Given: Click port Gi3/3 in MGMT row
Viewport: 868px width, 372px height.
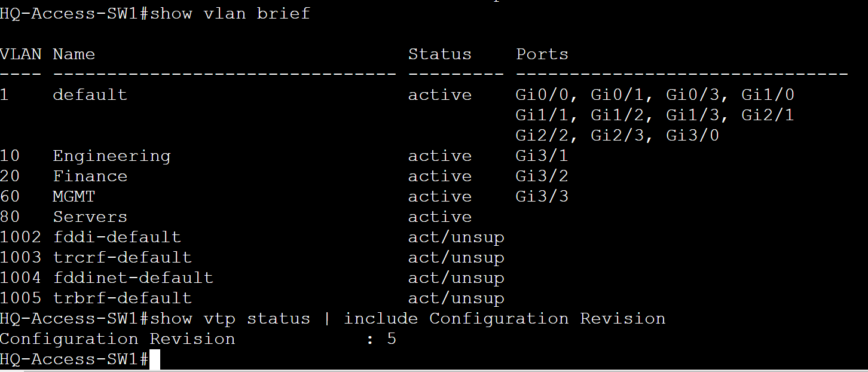Looking at the screenshot, I should click(x=542, y=197).
